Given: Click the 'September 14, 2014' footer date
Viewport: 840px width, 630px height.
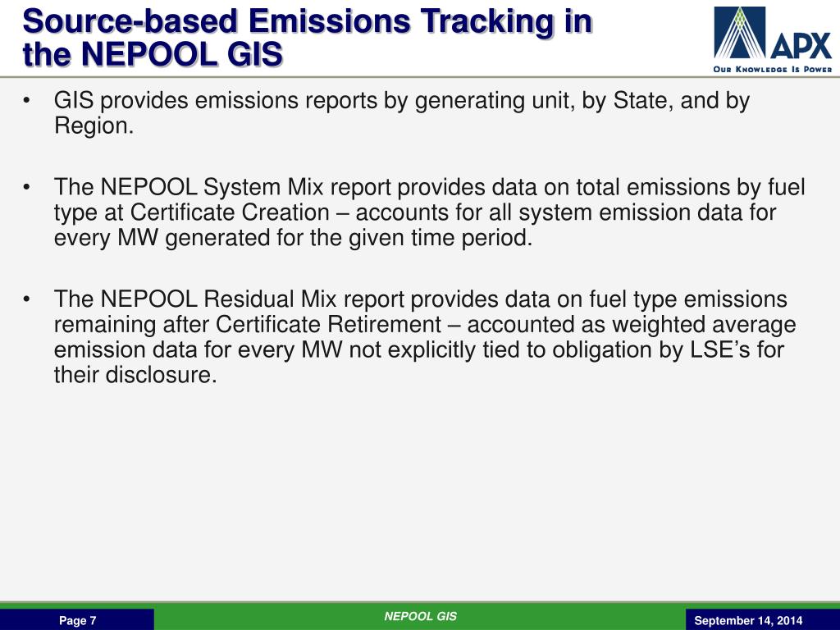Looking at the screenshot, I should [x=748, y=621].
